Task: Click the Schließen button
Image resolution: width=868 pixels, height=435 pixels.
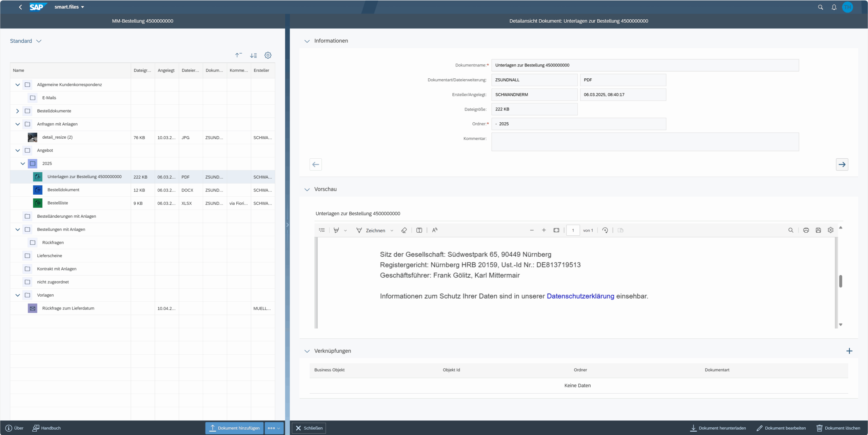Action: click(309, 428)
